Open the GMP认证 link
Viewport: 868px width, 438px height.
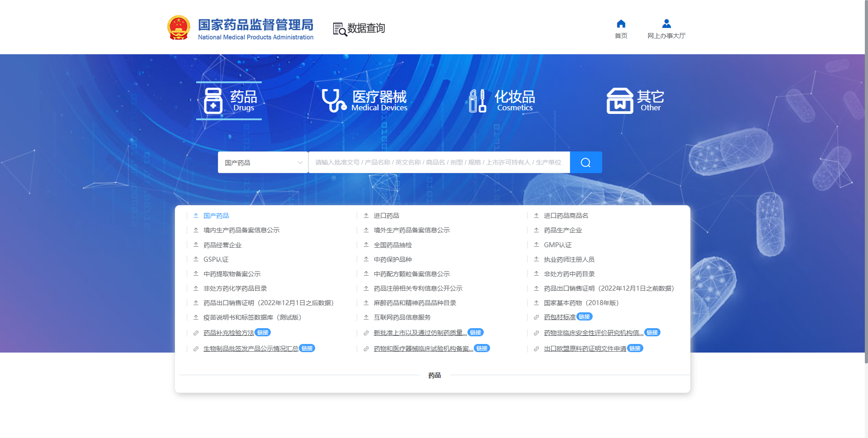557,245
